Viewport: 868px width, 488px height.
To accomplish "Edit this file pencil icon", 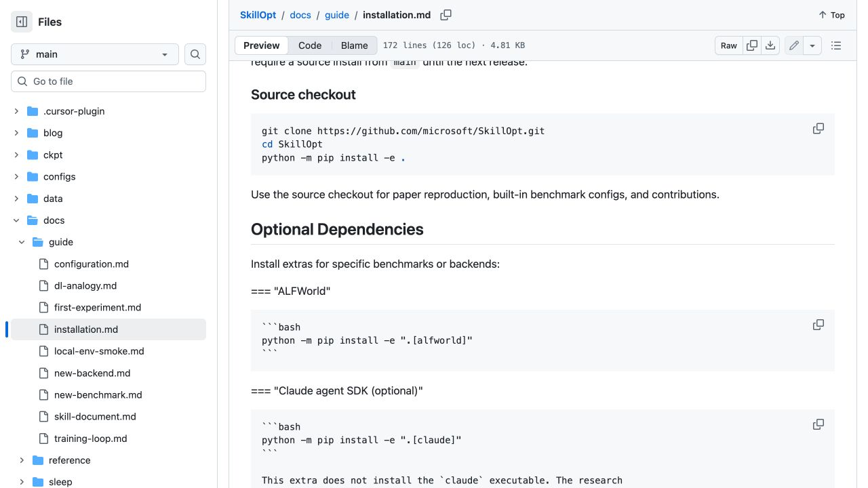I will (x=793, y=45).
